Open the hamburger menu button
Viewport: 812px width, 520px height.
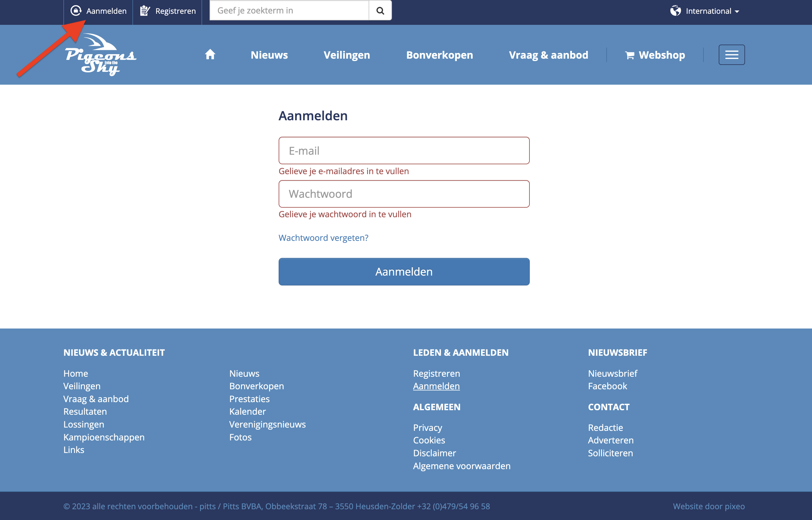(731, 55)
